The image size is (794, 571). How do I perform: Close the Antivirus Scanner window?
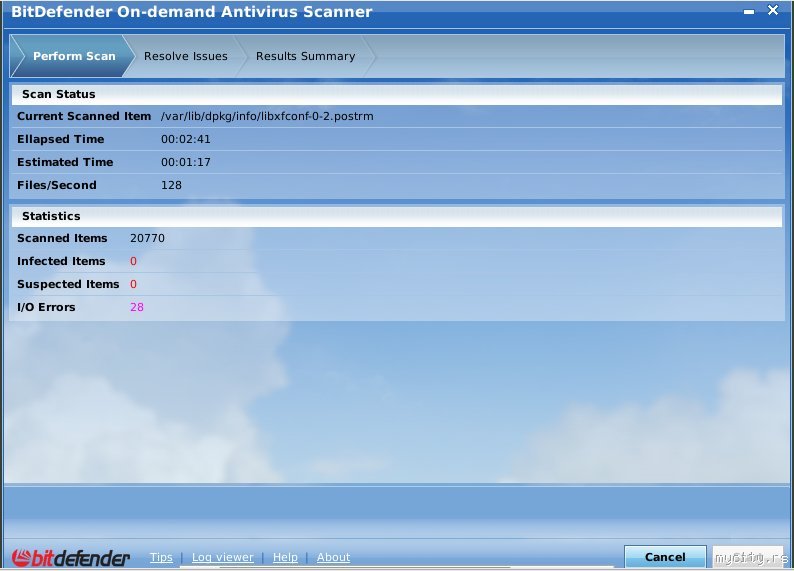(773, 10)
